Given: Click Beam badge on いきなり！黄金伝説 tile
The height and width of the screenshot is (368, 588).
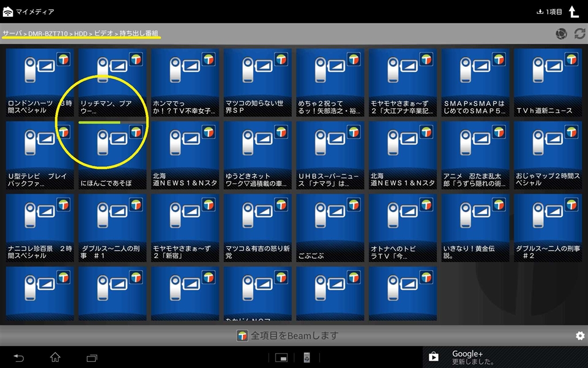Looking at the screenshot, I should click(499, 205).
